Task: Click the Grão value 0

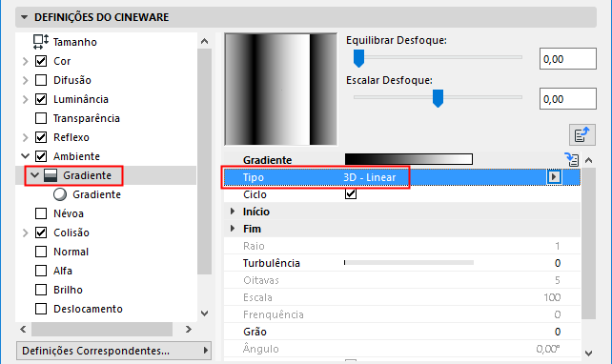Action: coord(558,332)
